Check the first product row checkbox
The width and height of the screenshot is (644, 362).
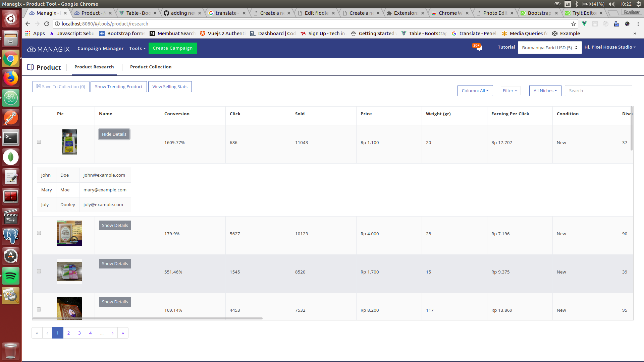[x=39, y=142]
